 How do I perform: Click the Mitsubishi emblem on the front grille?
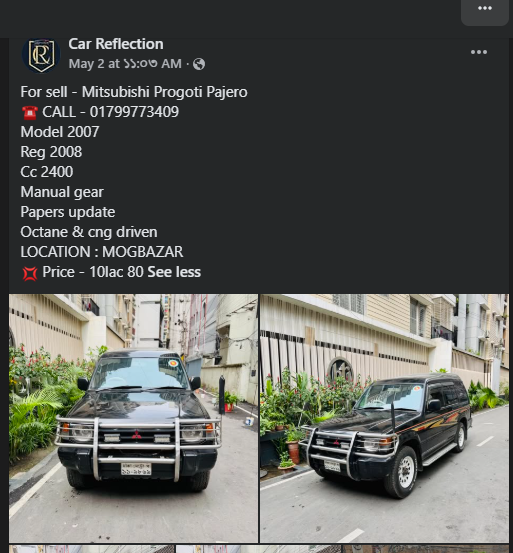tap(137, 435)
